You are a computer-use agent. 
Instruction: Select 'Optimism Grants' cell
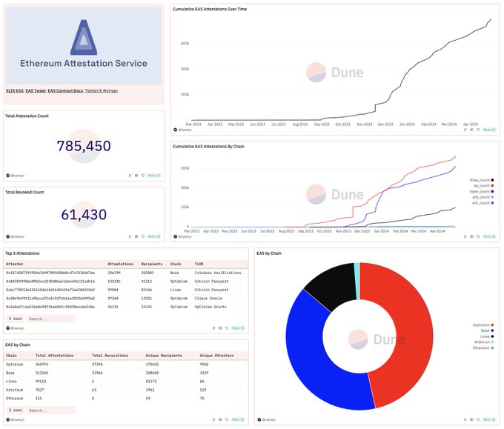click(x=210, y=307)
